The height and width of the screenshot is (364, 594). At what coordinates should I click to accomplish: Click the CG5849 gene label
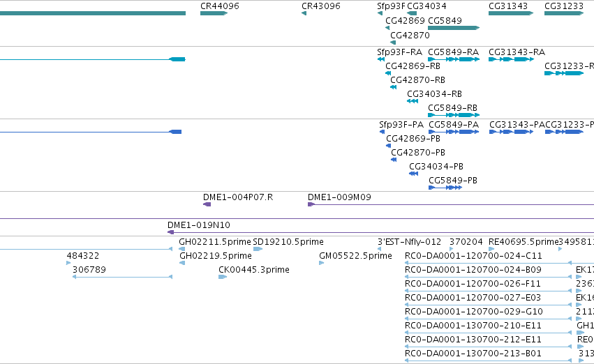tap(445, 20)
